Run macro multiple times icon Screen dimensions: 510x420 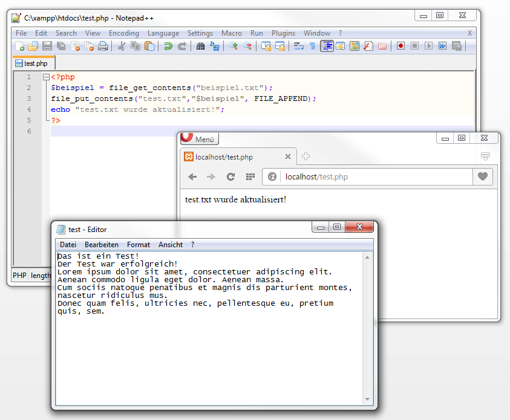click(x=442, y=46)
